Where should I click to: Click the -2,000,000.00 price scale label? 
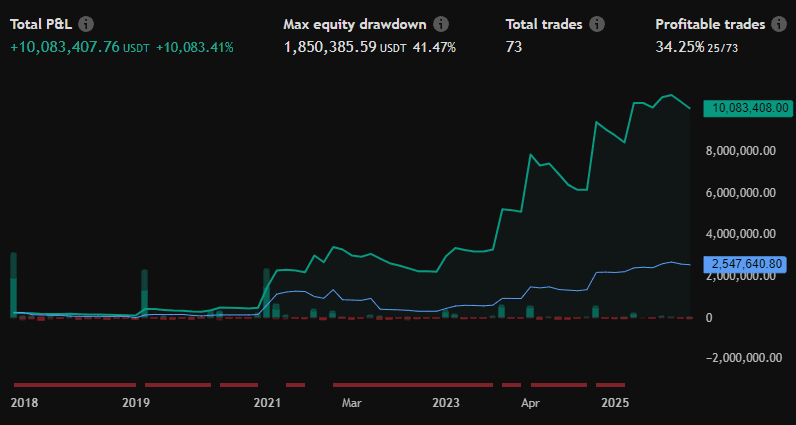tap(741, 358)
